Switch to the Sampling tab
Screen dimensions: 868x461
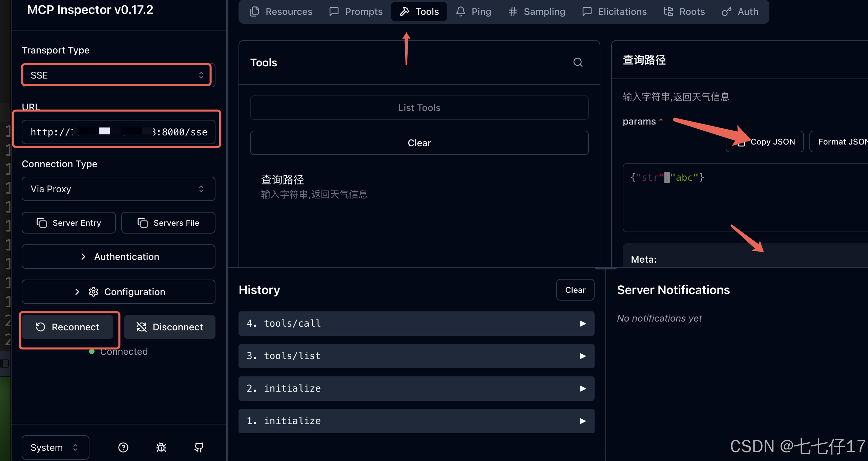(x=537, y=12)
